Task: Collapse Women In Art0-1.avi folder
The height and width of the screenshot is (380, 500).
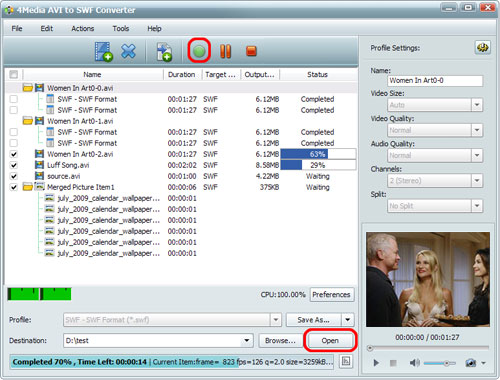Action: [28, 121]
